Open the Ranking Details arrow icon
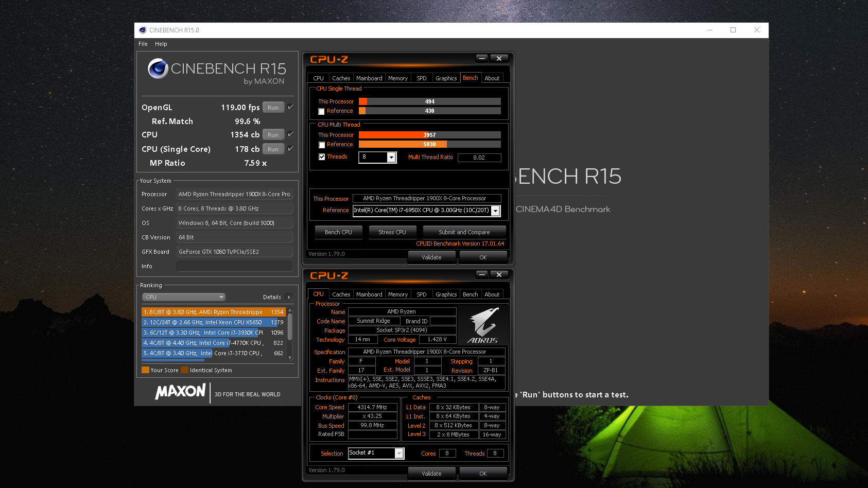Screen dimensions: 868x488 289,297
